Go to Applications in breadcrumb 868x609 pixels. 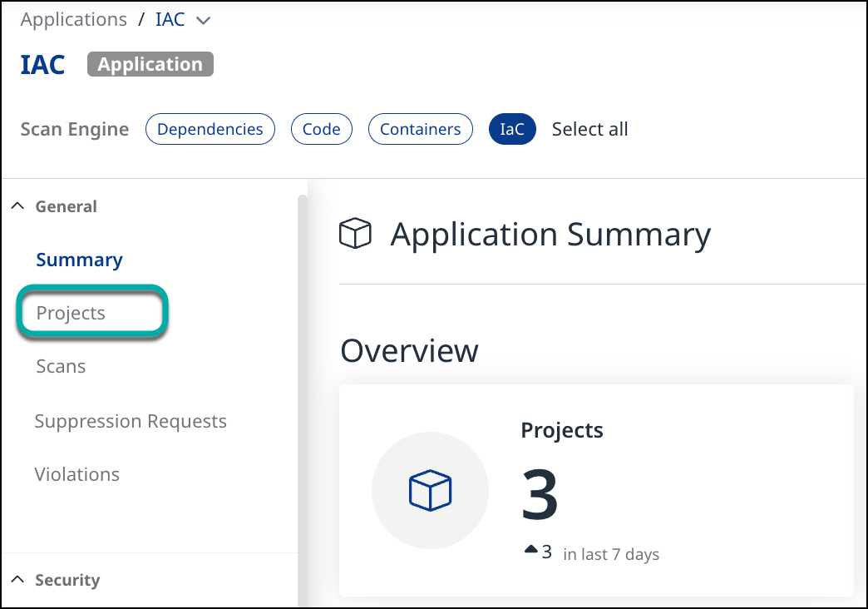[x=74, y=19]
